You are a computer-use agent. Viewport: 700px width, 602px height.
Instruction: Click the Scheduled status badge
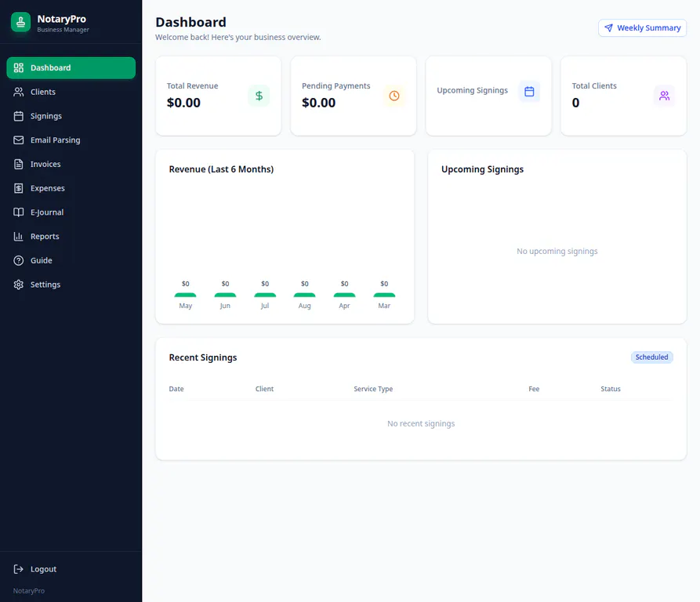pos(651,357)
